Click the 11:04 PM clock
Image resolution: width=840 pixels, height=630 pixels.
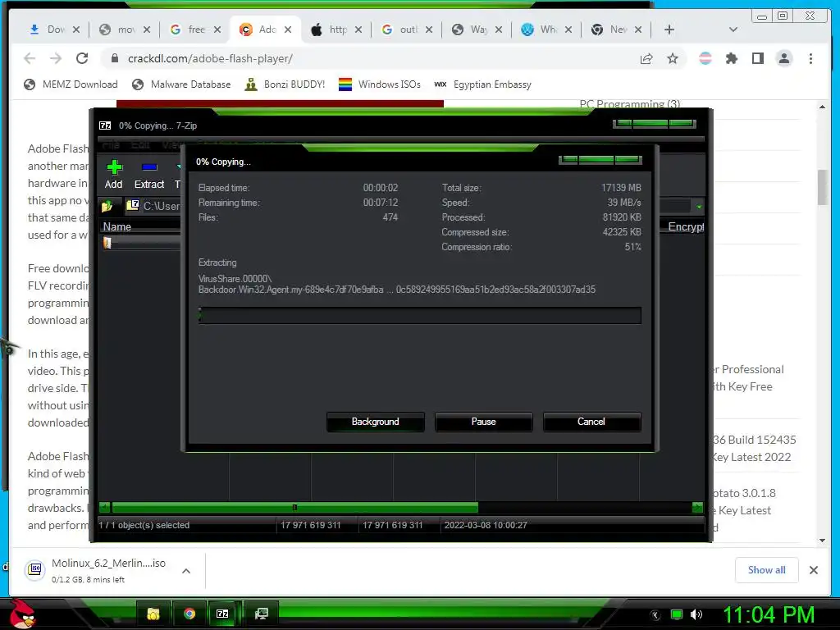pyautogui.click(x=769, y=614)
